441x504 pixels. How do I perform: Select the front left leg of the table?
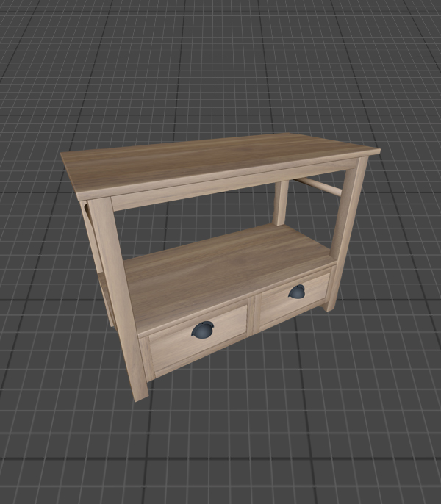(x=118, y=299)
